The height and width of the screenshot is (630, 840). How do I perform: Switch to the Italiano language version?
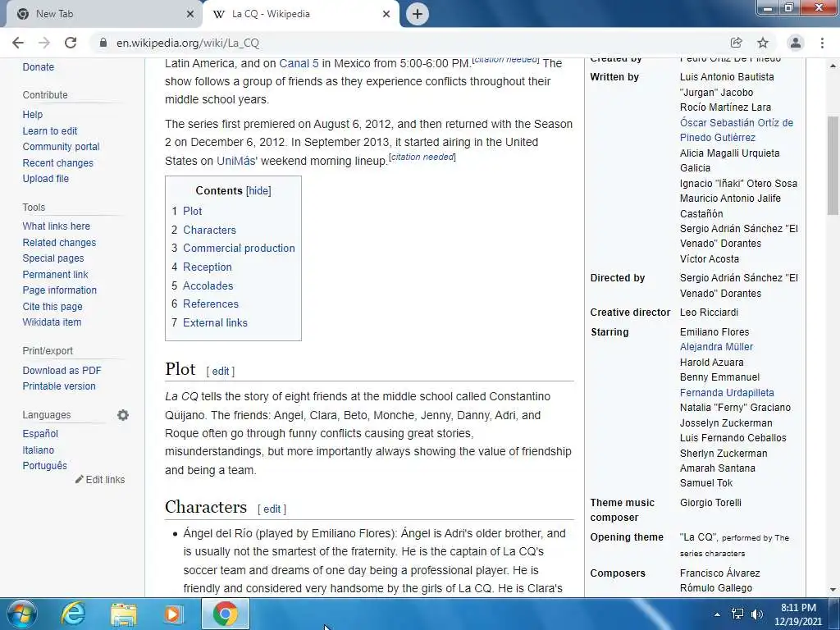[x=38, y=450]
